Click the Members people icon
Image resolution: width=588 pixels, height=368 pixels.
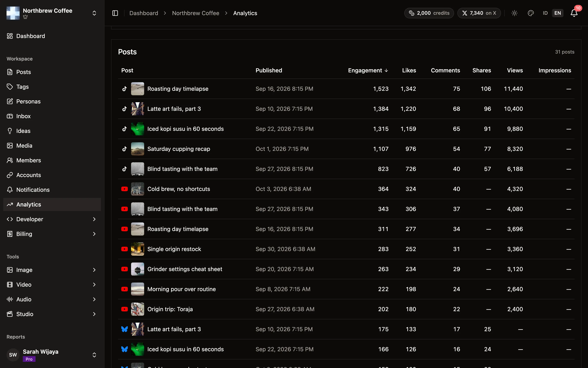(10, 160)
